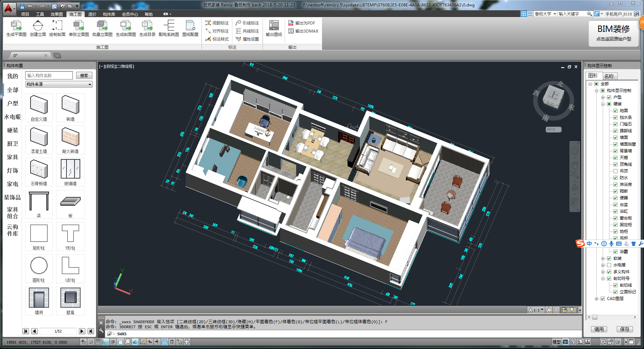Toggle the 踢脚线 checkbox

click(x=615, y=131)
